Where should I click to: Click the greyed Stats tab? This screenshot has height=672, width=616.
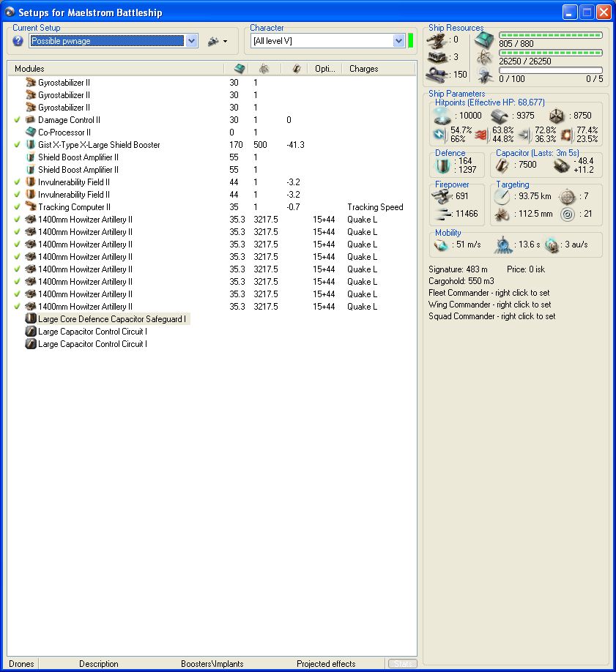(x=403, y=663)
